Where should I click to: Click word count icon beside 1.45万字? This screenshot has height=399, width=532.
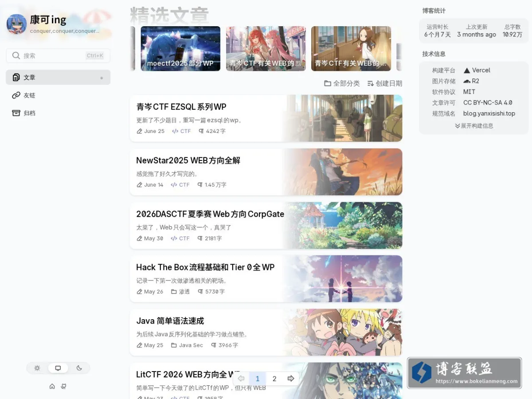[200, 185]
